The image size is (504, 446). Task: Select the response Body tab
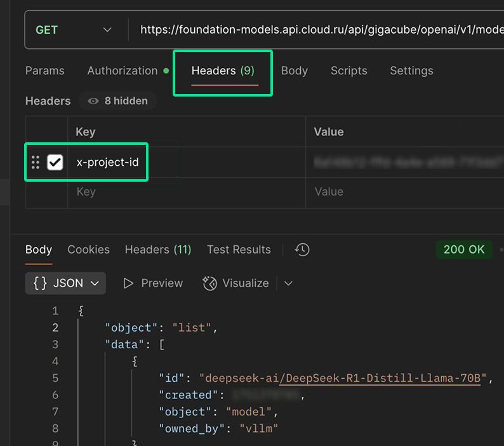39,250
